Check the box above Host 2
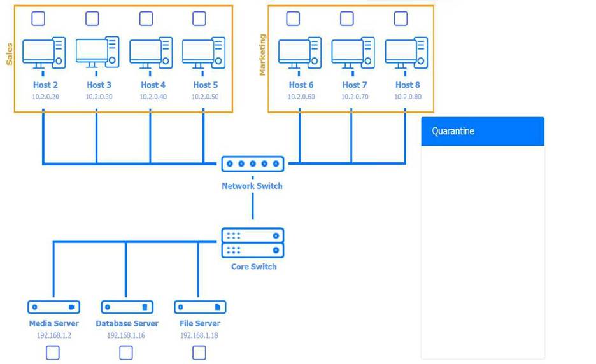This screenshot has height=364, width=596. 39,18
